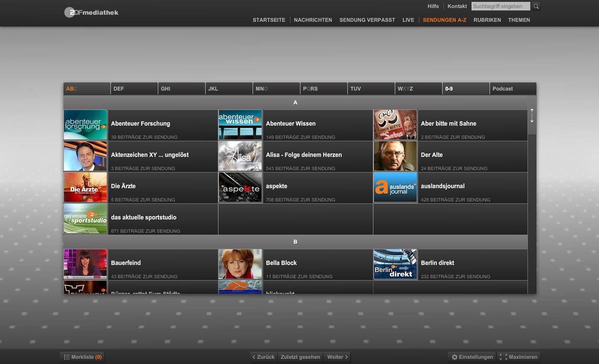The image size is (599, 364).
Task: Switch to the DEF letter tab
Action: tap(134, 89)
